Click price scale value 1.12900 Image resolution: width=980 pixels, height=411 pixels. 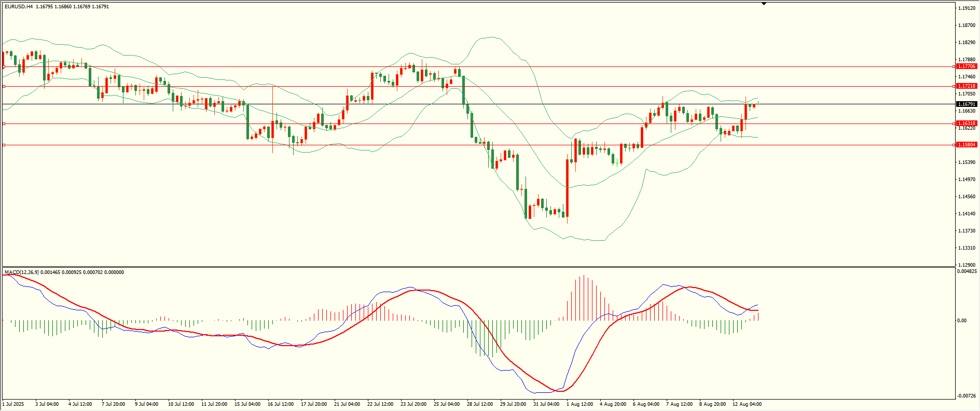[x=967, y=265]
